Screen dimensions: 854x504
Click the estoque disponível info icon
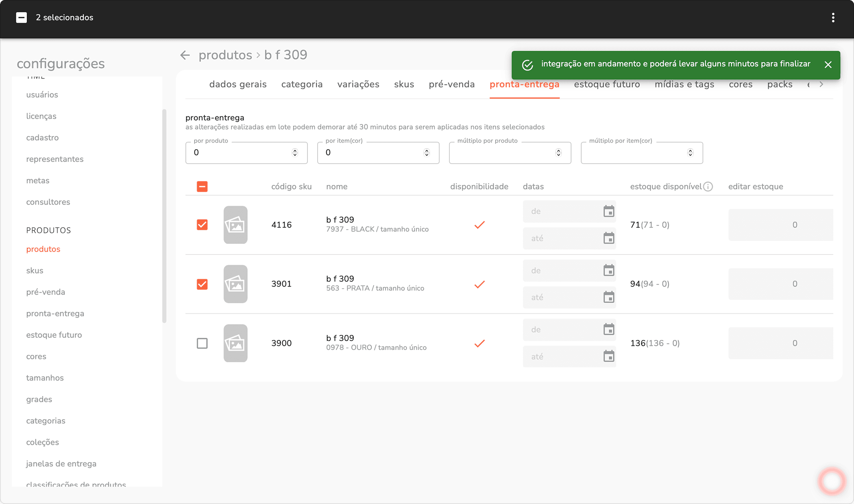click(x=708, y=187)
